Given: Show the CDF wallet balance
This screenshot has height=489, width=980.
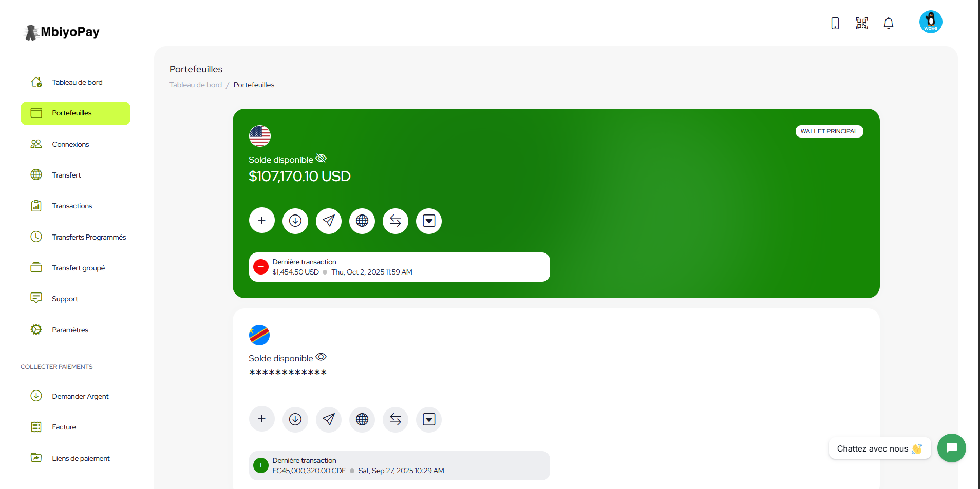Looking at the screenshot, I should coord(321,357).
